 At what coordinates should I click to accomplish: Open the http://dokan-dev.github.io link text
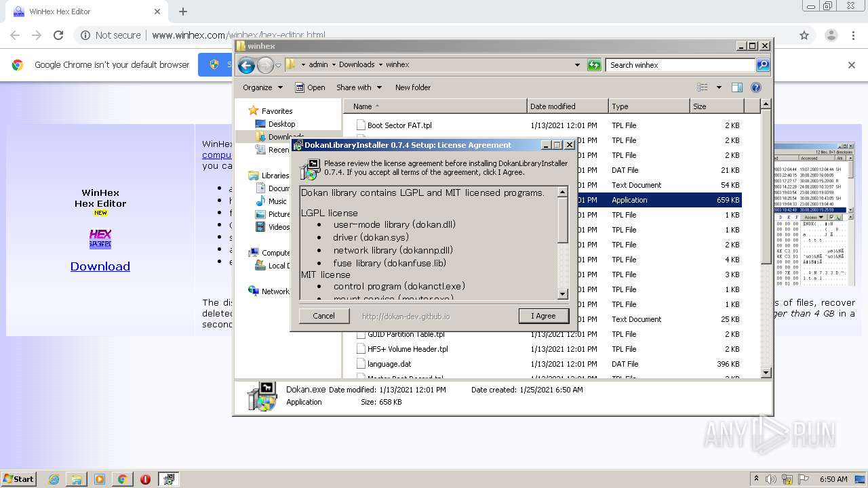tap(406, 317)
